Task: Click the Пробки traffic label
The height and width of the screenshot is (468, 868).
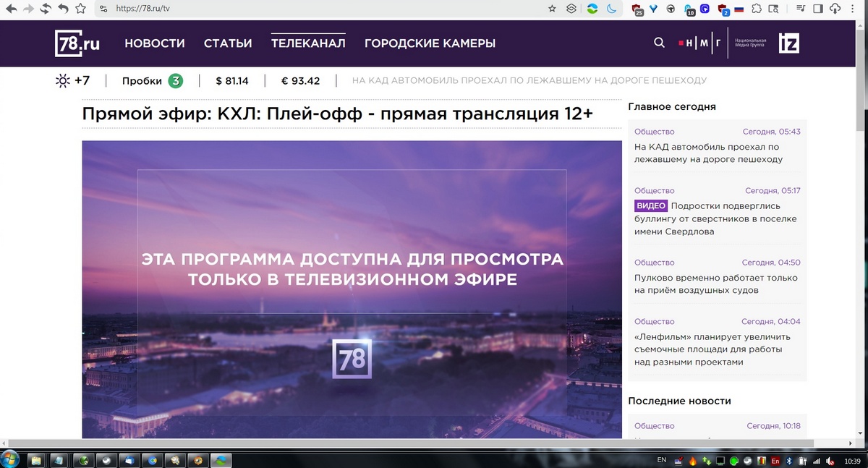Action: [x=142, y=80]
